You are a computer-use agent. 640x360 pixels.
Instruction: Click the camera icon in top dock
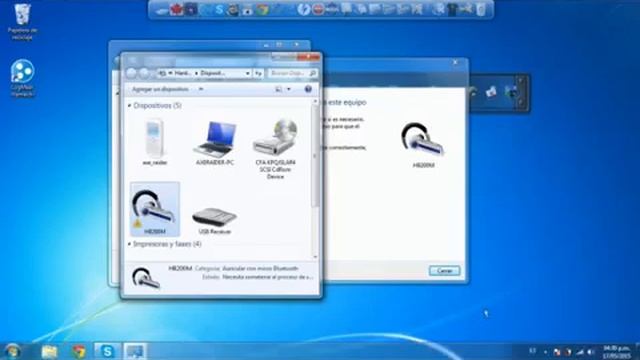pos(247,10)
